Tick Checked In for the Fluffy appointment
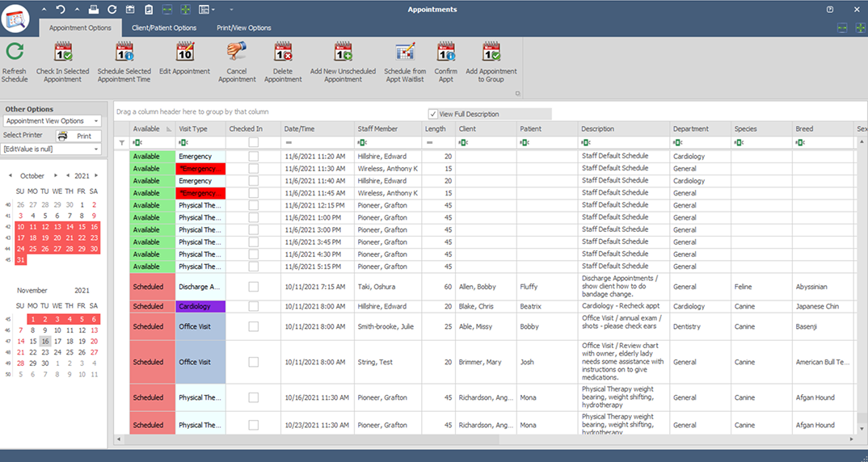868x462 pixels. click(x=253, y=287)
